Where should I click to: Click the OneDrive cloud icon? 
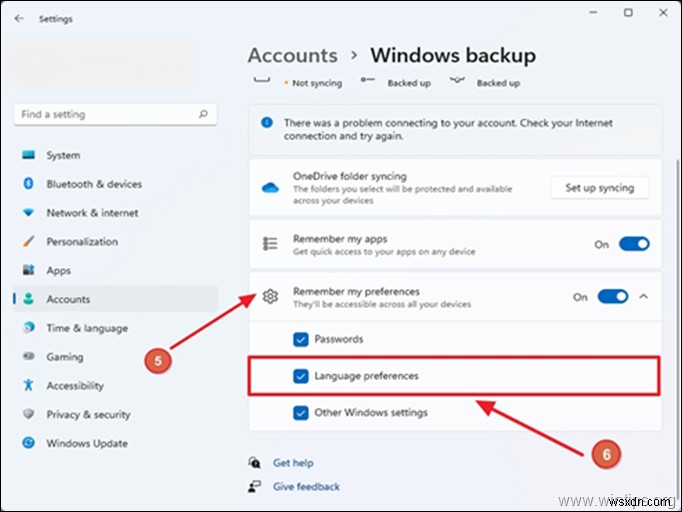[x=270, y=188]
